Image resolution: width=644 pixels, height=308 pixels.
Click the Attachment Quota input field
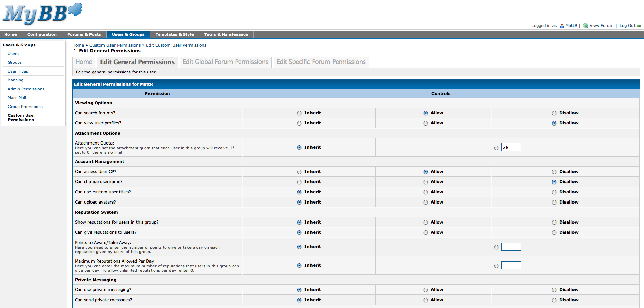511,148
